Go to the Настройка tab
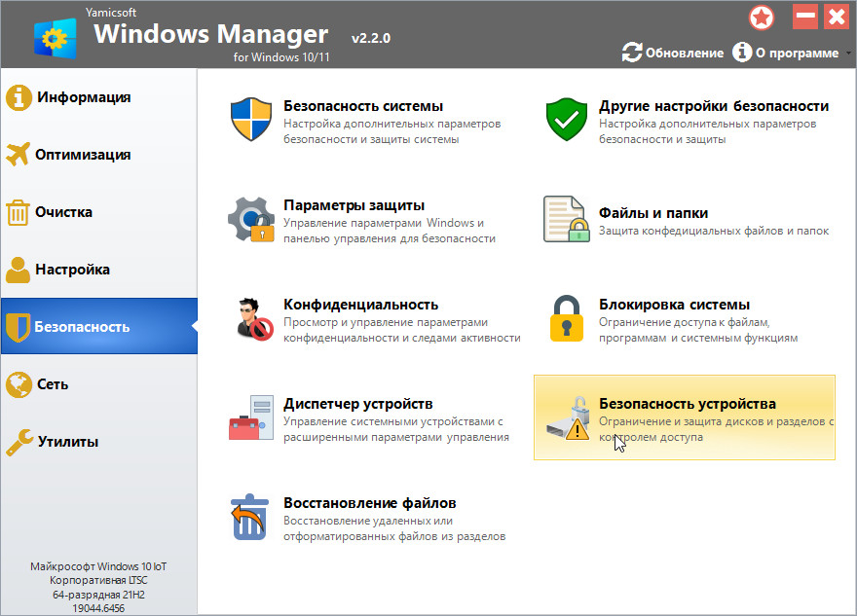This screenshot has width=857, height=616. coord(72,270)
